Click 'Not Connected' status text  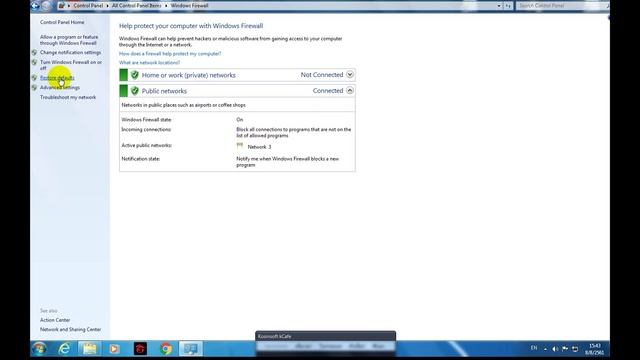tap(322, 75)
